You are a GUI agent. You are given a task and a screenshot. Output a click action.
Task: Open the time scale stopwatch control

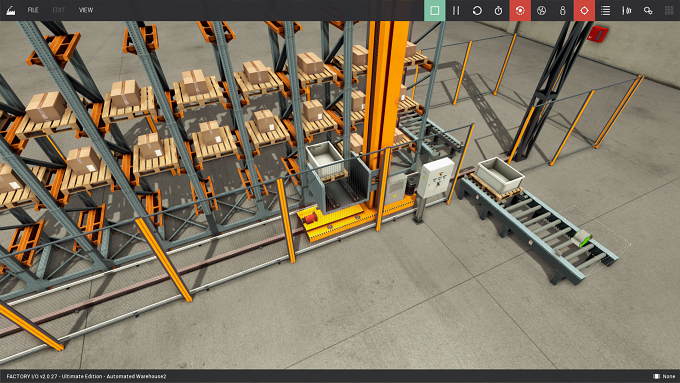click(498, 10)
